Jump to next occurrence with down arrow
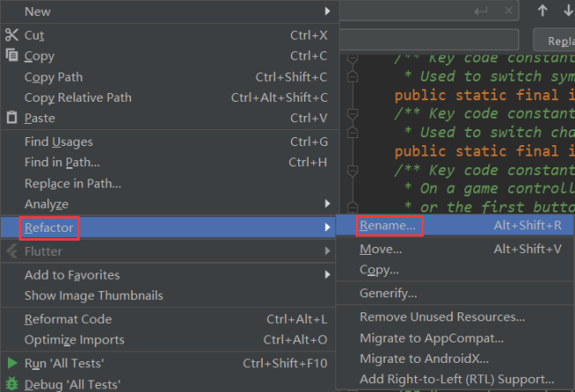 (x=567, y=11)
